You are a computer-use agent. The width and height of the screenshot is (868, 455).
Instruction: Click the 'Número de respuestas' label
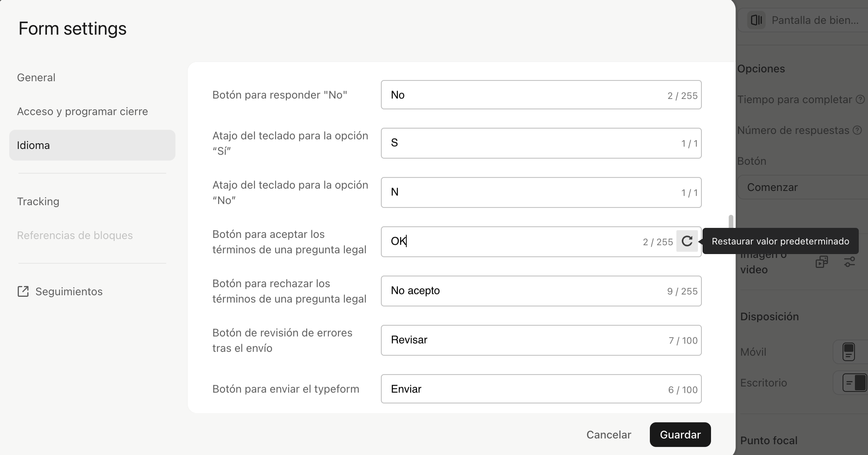pyautogui.click(x=793, y=130)
